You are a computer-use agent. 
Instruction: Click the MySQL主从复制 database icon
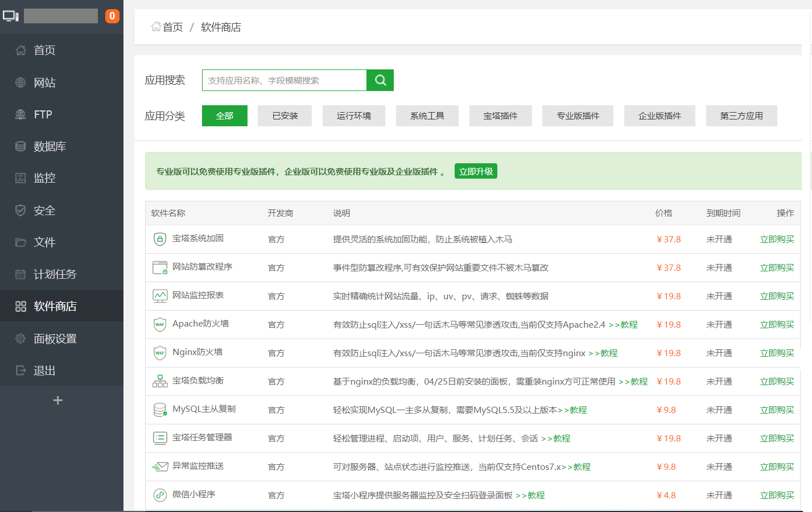click(x=160, y=410)
